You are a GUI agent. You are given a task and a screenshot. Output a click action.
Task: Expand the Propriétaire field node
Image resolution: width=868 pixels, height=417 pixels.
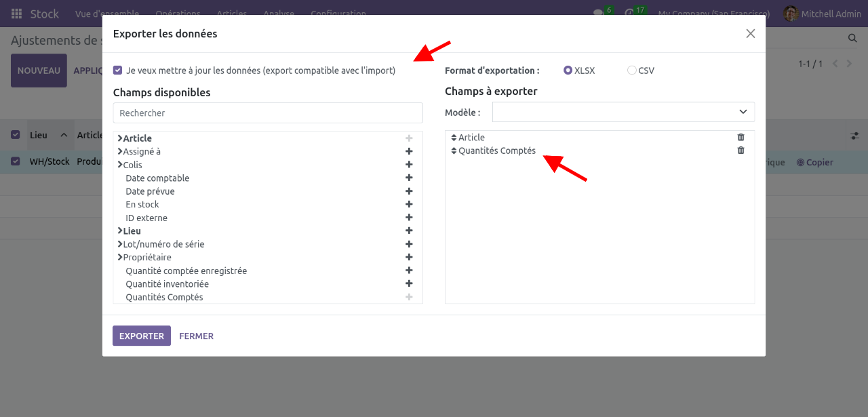[120, 258]
